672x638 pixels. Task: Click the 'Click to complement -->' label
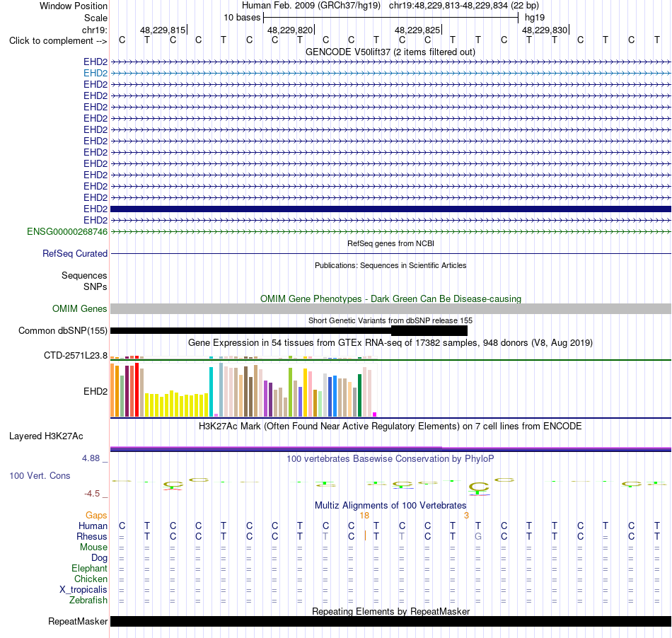click(x=58, y=41)
